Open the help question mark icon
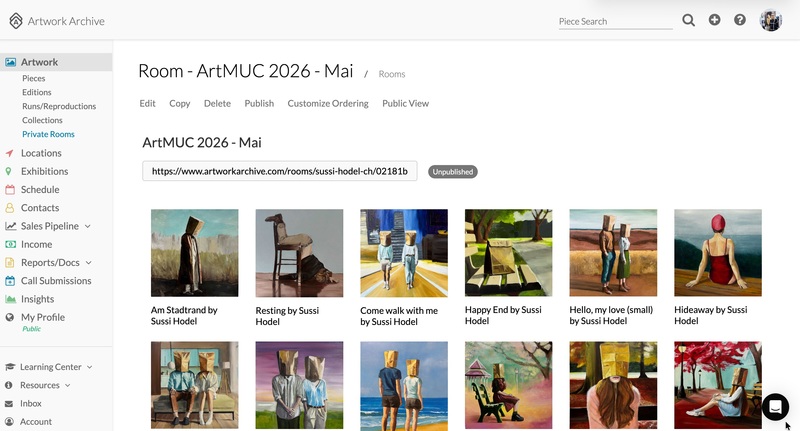Viewport: 800px width, 431px height. tap(740, 20)
